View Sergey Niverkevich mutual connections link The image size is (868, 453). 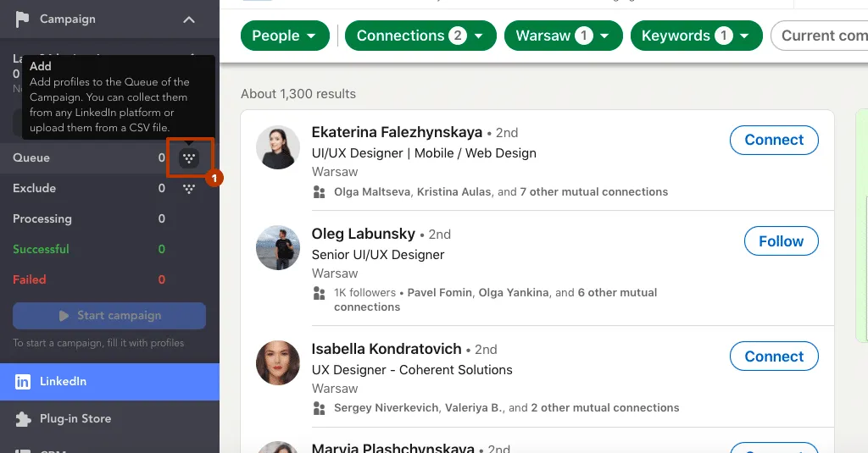(x=386, y=407)
